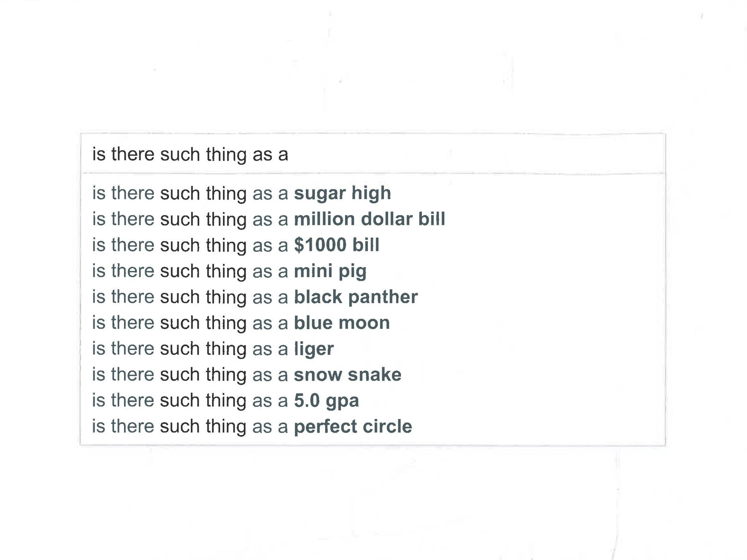The image size is (747, 560).
Task: Choose the suggestion mentioning the moon
Action: (x=241, y=323)
